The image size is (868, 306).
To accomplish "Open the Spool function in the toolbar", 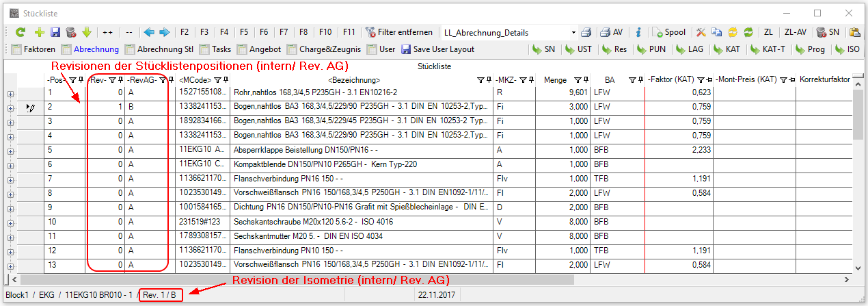I will (x=669, y=32).
